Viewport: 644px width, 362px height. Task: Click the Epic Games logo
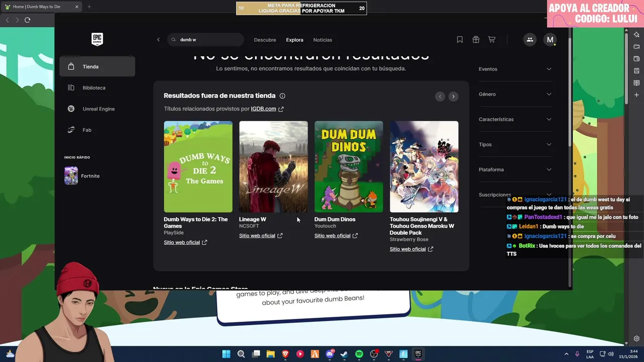coord(97,39)
